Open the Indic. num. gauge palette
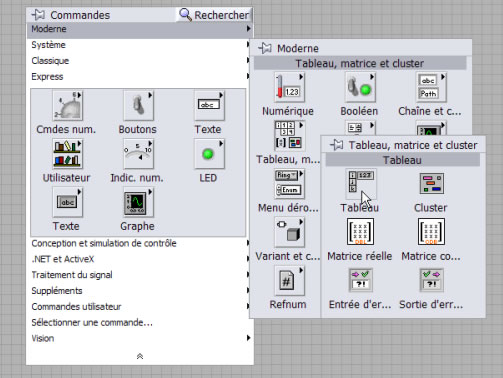503x378 pixels. click(138, 154)
